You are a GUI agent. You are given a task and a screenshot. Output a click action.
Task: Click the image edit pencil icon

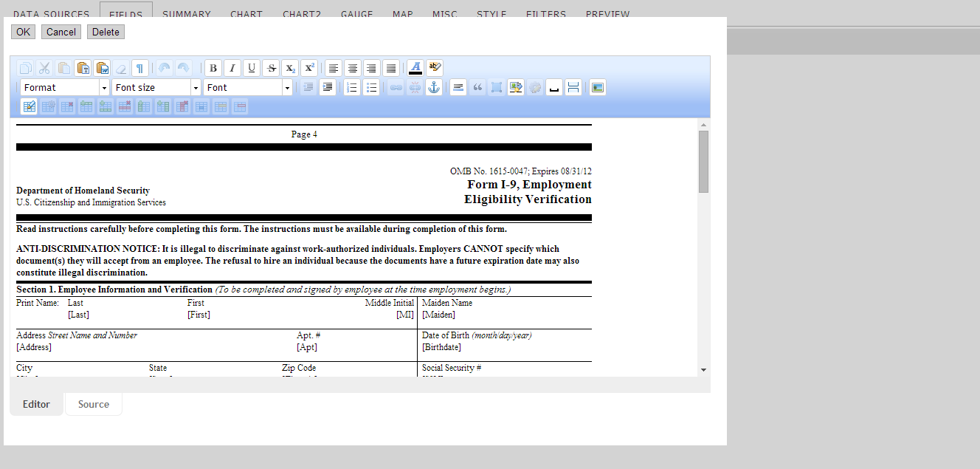pos(516,87)
